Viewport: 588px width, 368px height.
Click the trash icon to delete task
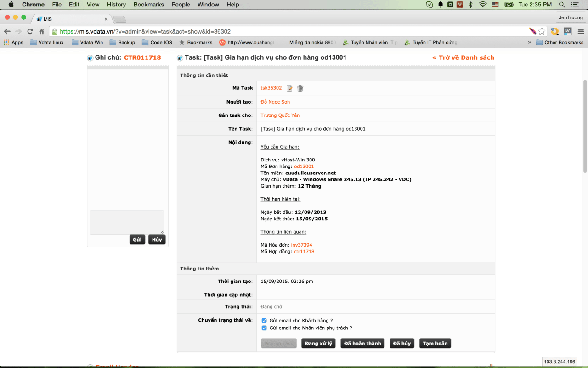coord(300,88)
